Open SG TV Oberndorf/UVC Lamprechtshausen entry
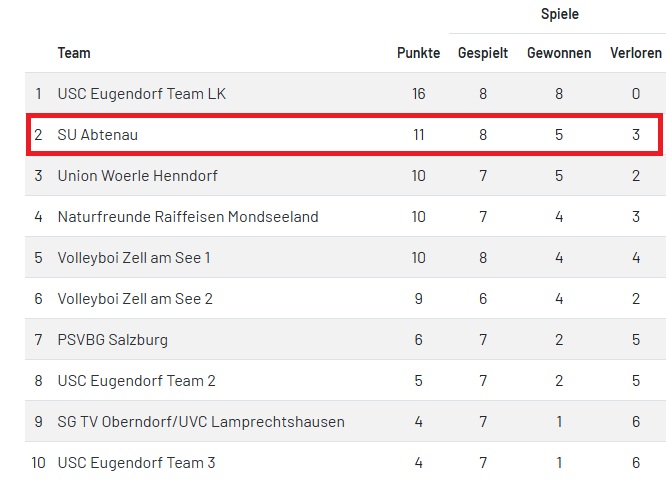This screenshot has height=492, width=666. coord(201,422)
